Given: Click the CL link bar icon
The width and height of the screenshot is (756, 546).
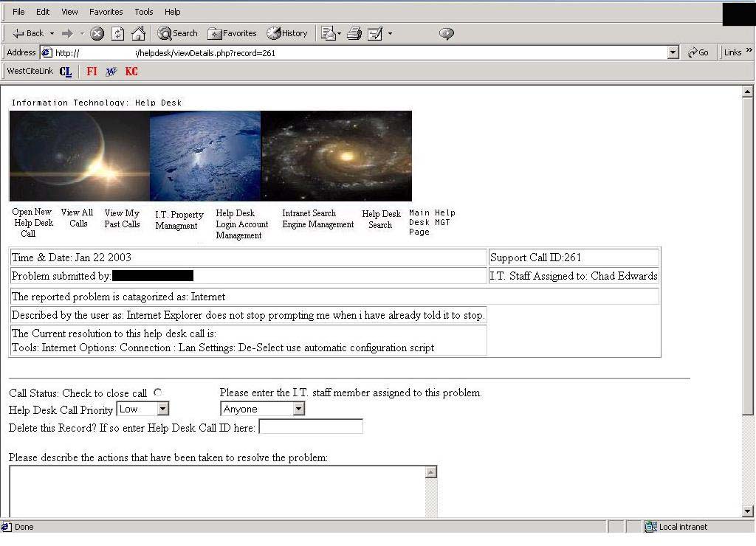Looking at the screenshot, I should pos(66,72).
